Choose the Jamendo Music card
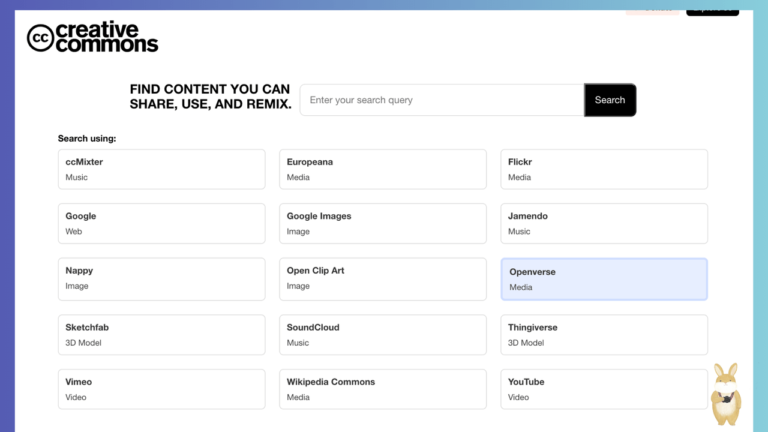768x432 pixels. click(x=604, y=223)
